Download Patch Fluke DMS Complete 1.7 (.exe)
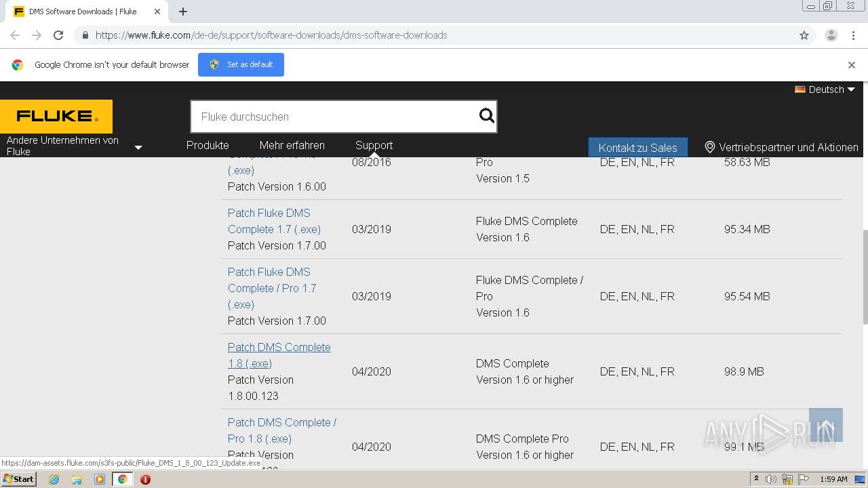The image size is (868, 488). (274, 221)
